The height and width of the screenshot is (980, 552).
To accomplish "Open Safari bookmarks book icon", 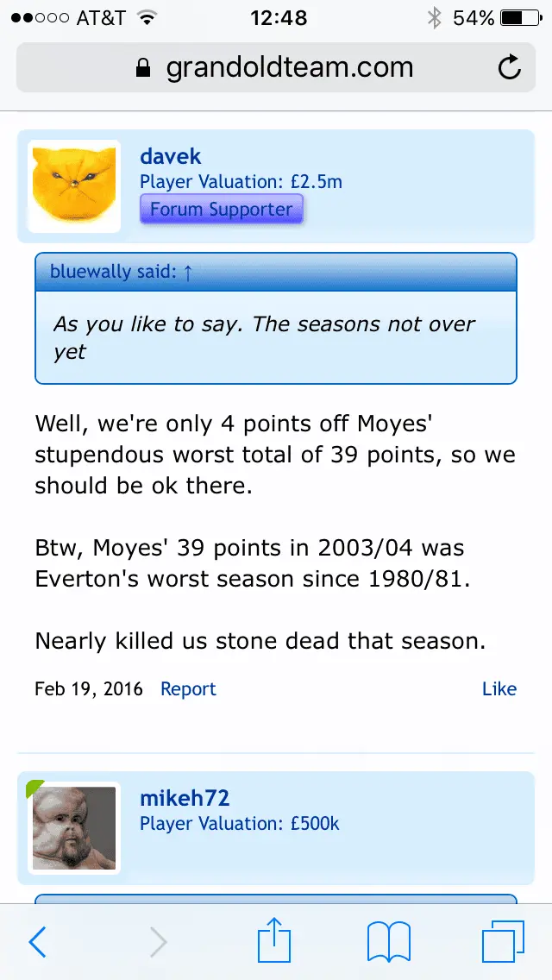I will point(389,941).
